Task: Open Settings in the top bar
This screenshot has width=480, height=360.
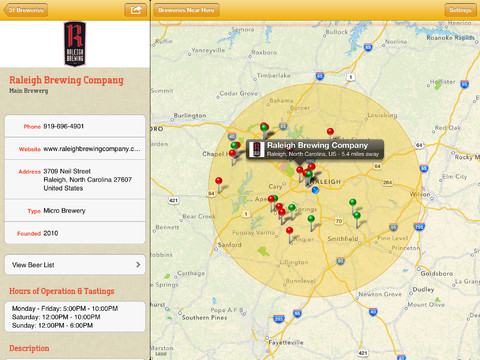Action: pos(460,10)
